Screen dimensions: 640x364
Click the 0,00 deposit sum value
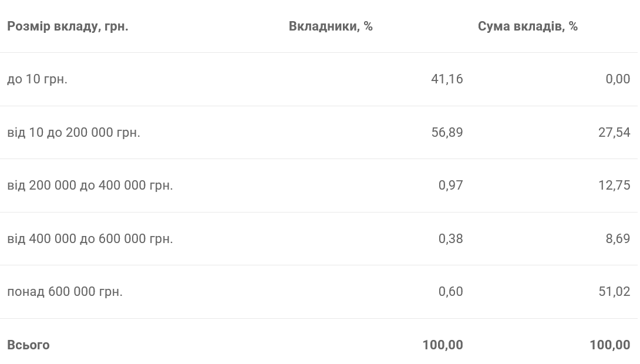tap(618, 79)
